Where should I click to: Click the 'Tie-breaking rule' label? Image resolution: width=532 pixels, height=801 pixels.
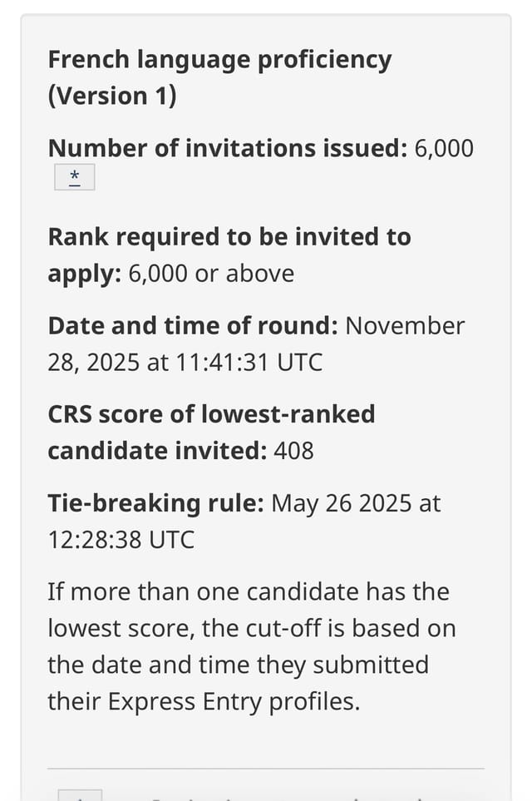pos(155,503)
